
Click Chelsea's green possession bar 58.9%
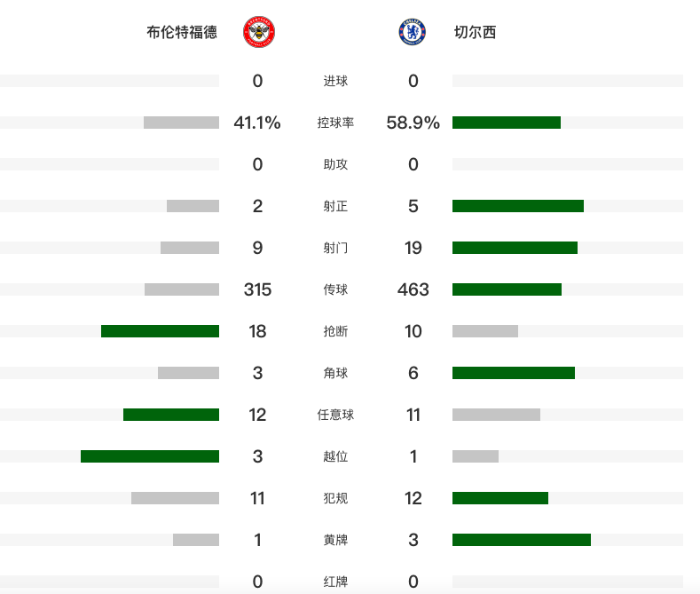point(507,123)
